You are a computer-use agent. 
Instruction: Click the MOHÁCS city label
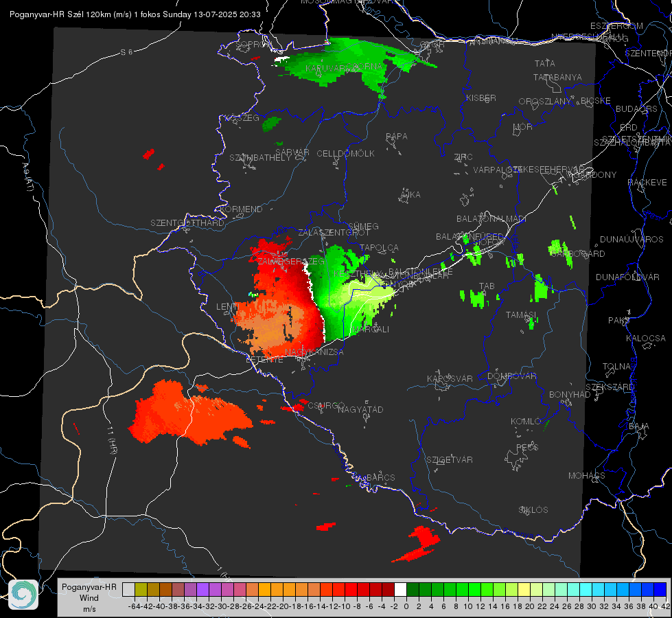tap(587, 476)
